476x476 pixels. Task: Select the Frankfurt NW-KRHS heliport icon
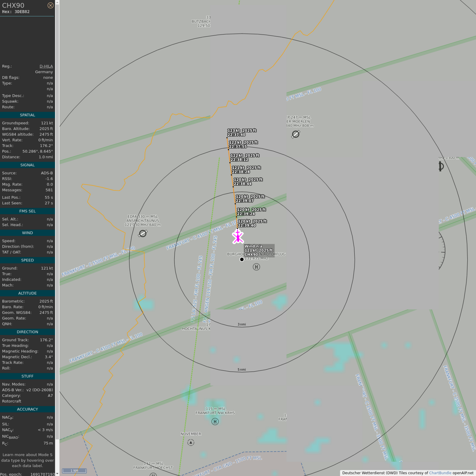[215, 421]
